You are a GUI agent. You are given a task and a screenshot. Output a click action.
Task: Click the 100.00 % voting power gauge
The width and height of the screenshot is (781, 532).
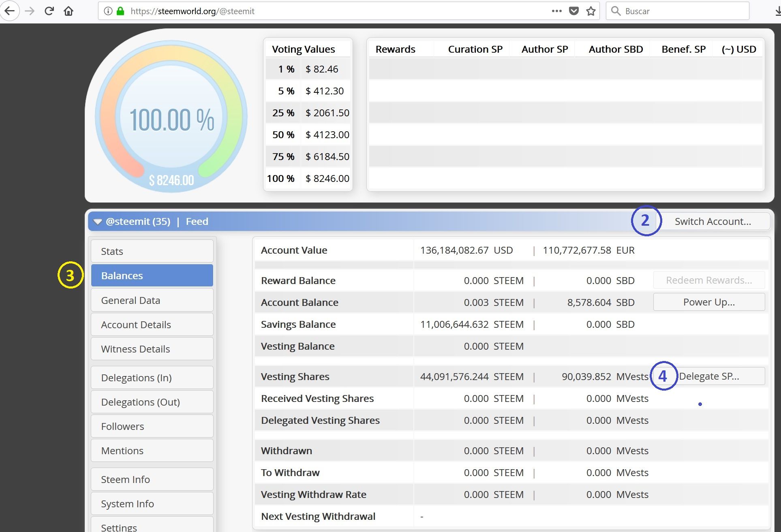point(171,117)
